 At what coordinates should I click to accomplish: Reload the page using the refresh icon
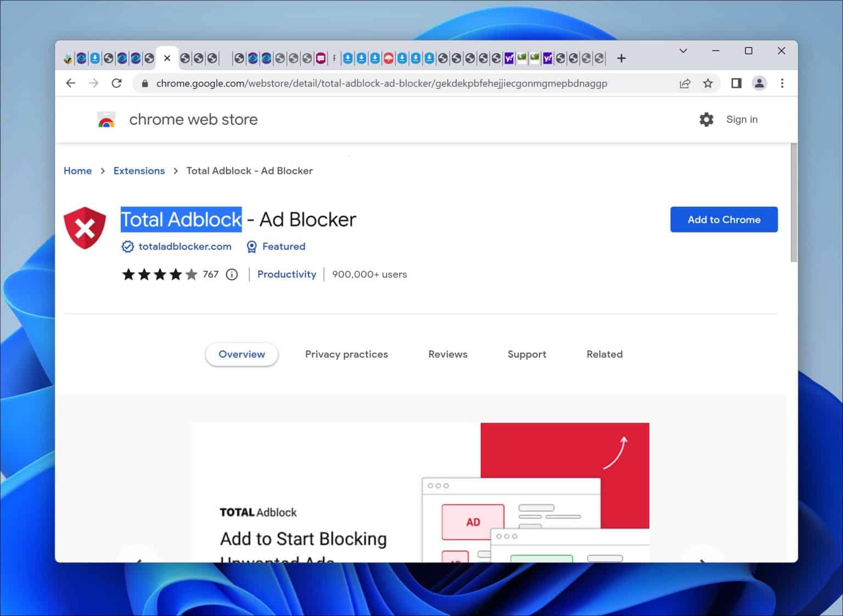coord(117,83)
